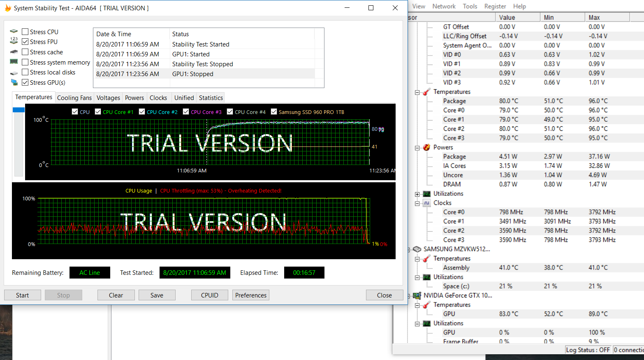Collapse the SAMSUNG MZVKW512 drive node
644x360 pixels.
409,250
